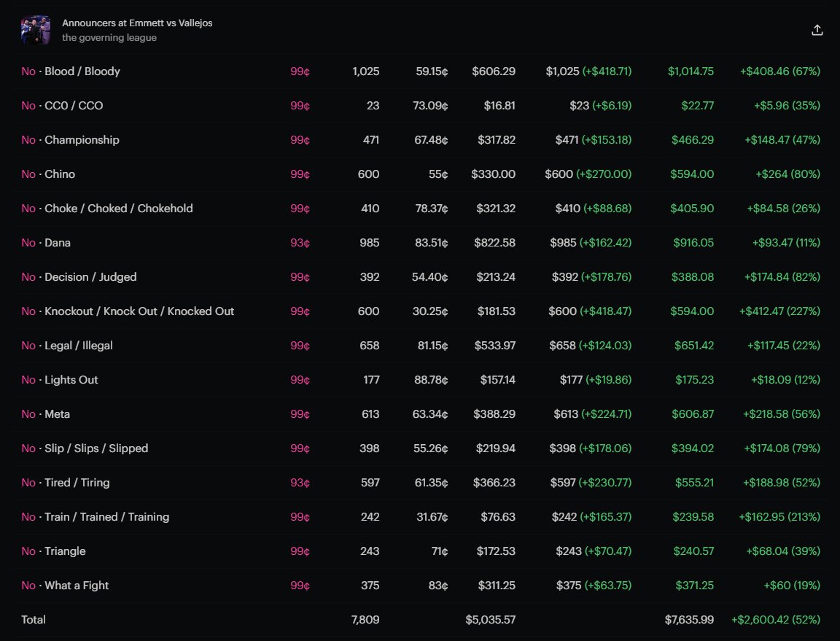The width and height of the screenshot is (840, 641).
Task: Click the 93¢ price in Tired / Tiring row
Action: (x=300, y=483)
